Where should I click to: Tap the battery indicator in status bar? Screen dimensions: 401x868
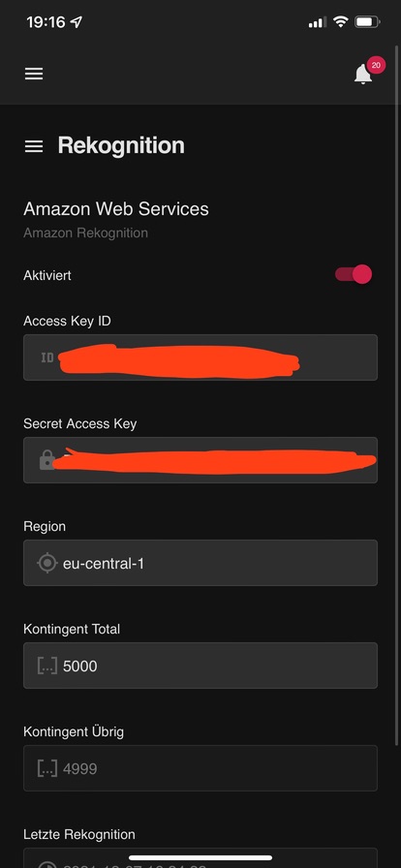click(x=367, y=22)
